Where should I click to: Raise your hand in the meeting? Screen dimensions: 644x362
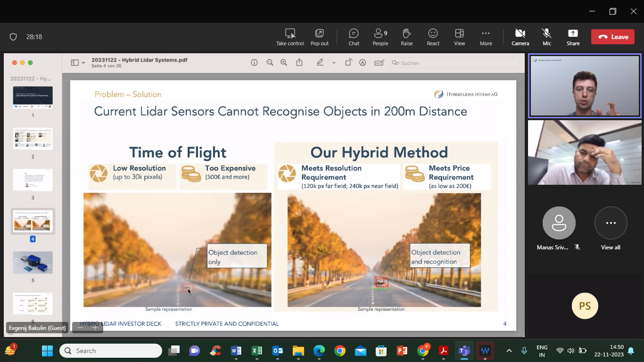click(x=406, y=37)
